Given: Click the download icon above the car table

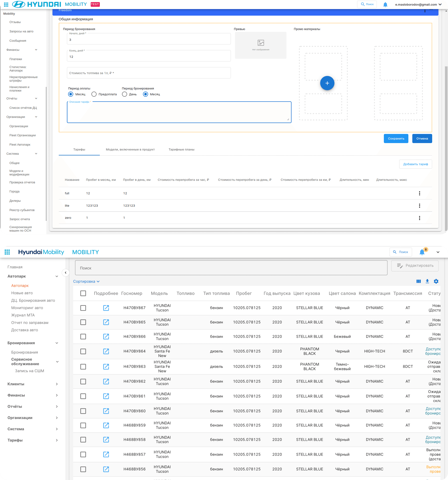Looking at the screenshot, I should pyautogui.click(x=427, y=281).
